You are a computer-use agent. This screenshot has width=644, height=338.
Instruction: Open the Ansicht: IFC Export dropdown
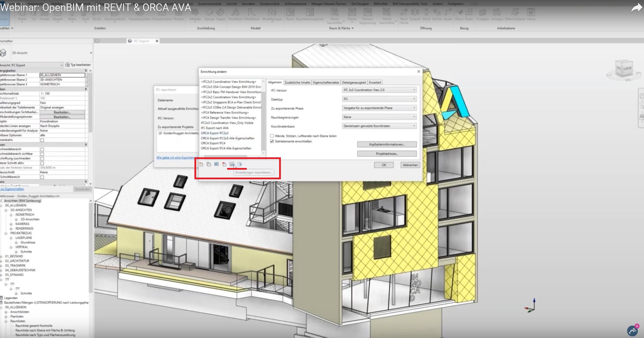point(32,65)
